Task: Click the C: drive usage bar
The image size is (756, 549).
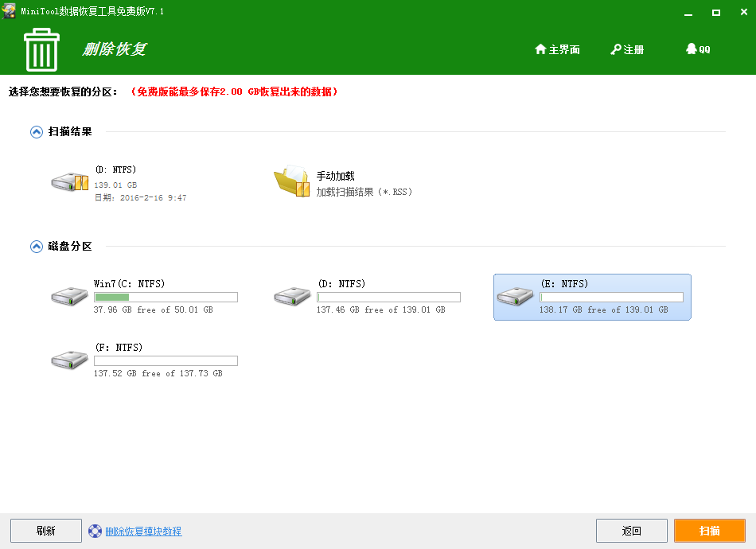Action: pos(166,297)
